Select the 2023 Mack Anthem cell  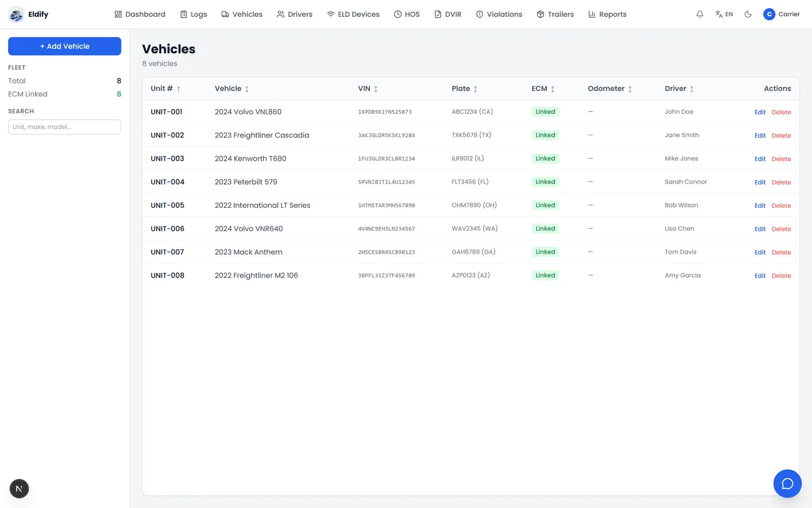tap(248, 252)
